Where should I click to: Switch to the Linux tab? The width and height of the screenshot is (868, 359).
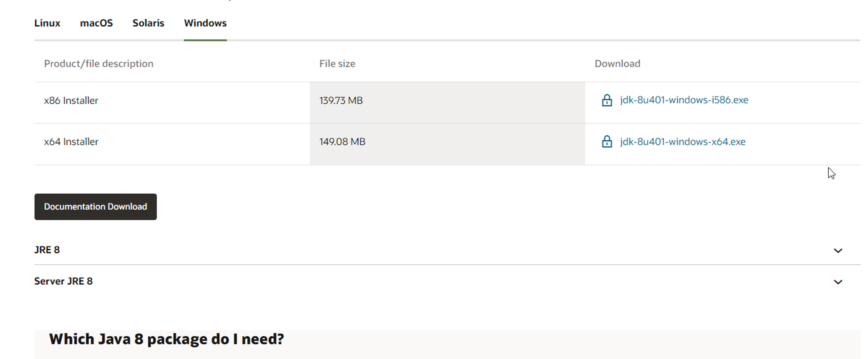pos(47,23)
